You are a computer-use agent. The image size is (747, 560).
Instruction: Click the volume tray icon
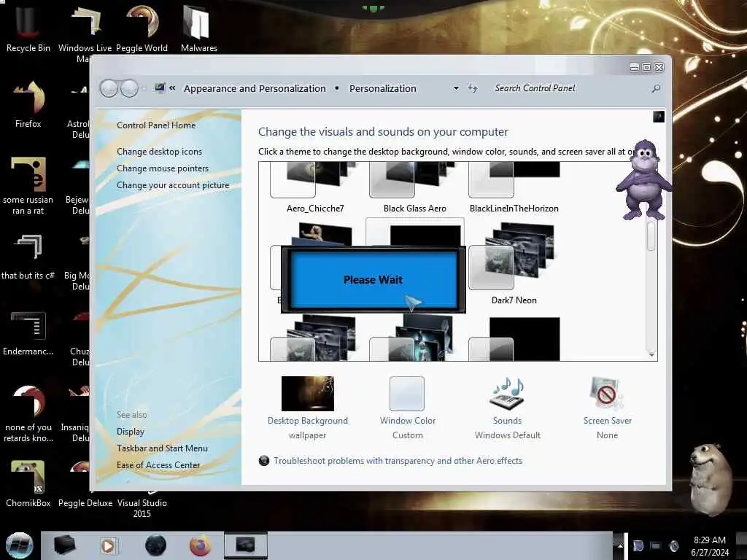point(673,546)
